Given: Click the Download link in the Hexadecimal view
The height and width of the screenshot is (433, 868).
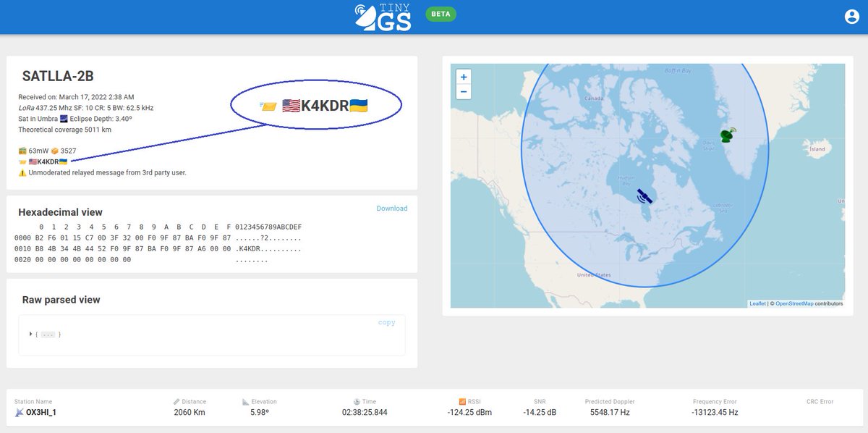Looking at the screenshot, I should (391, 208).
